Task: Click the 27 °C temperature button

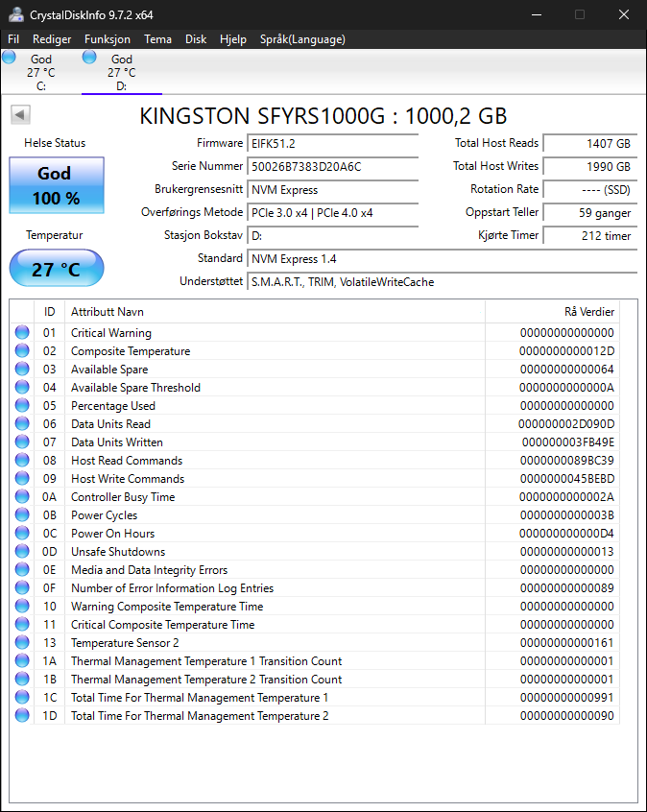Action: [x=57, y=268]
